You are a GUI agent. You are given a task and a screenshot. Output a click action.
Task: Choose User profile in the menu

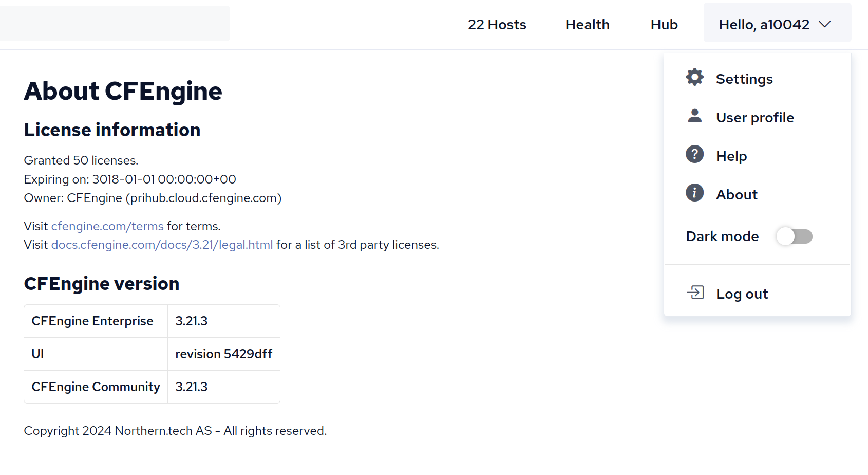tap(754, 117)
